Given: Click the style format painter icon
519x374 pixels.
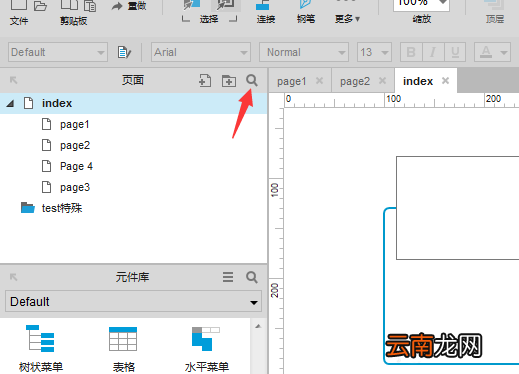Looking at the screenshot, I should [124, 52].
